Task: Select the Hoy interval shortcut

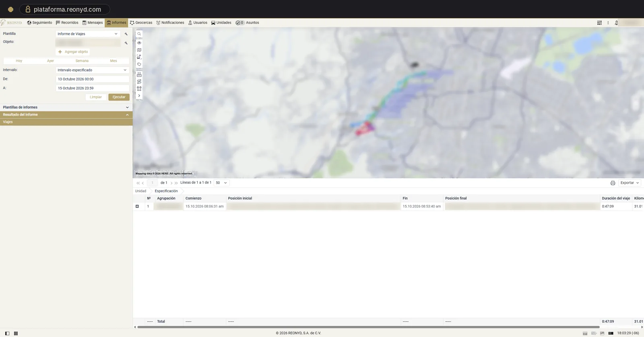Action: coord(19,61)
